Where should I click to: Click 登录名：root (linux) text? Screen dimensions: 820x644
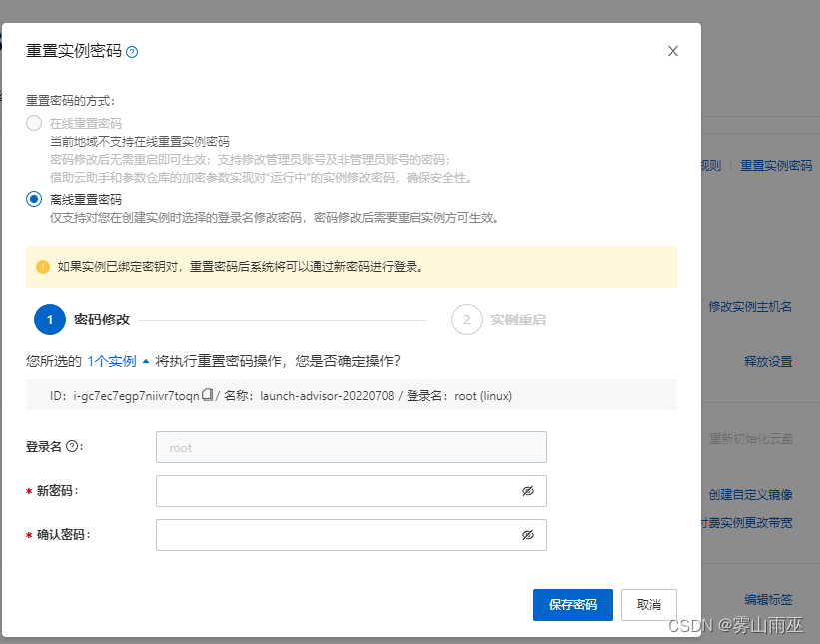point(459,396)
